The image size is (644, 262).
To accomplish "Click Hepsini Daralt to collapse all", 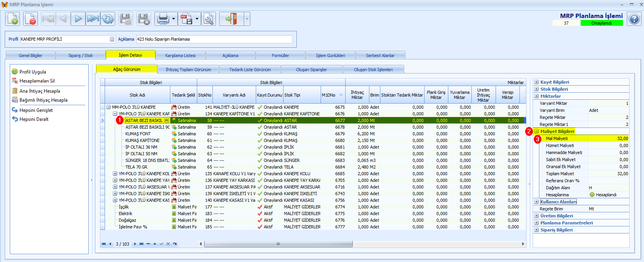I will click(x=30, y=119).
